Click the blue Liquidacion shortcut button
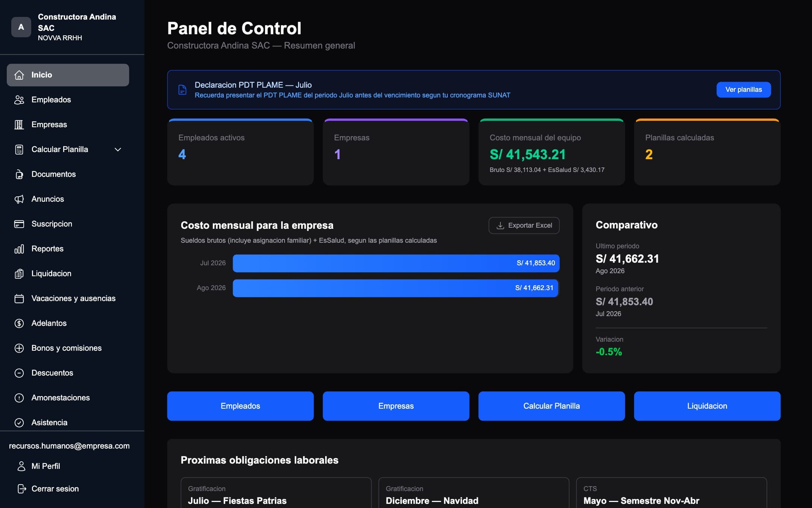The height and width of the screenshot is (508, 812). pyautogui.click(x=707, y=406)
